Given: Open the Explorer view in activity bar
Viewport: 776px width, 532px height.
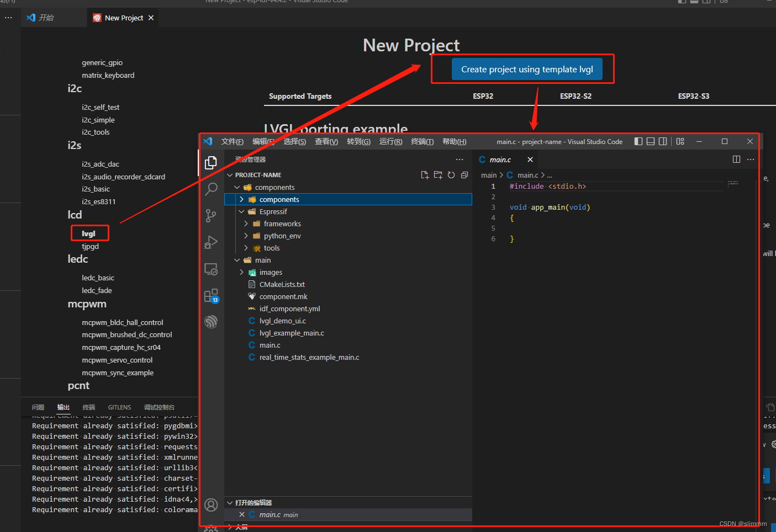Looking at the screenshot, I should coord(211,162).
